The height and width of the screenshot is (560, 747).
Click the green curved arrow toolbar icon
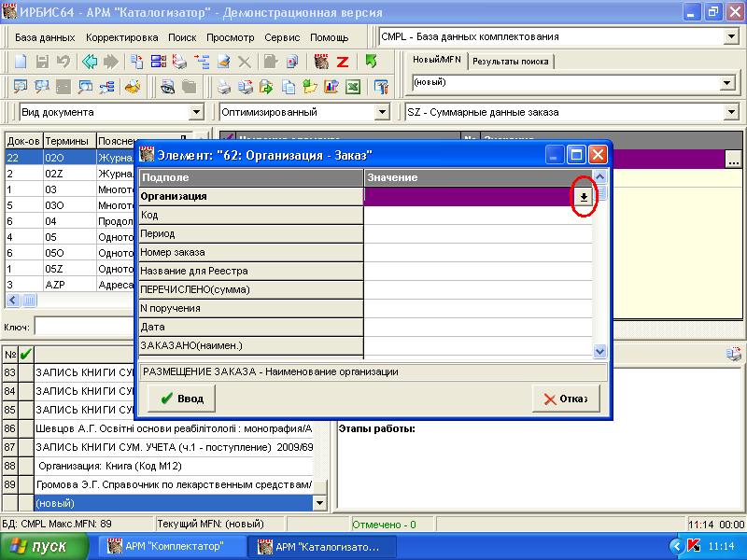[x=371, y=62]
